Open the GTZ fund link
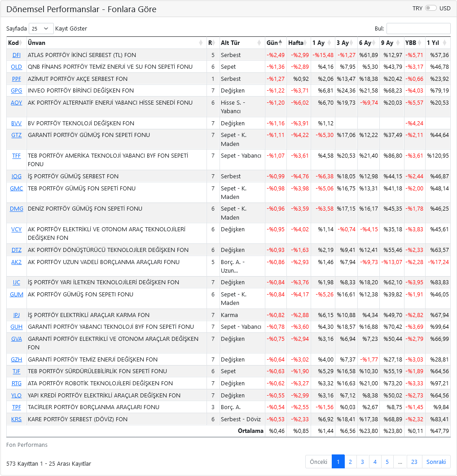 tap(17, 135)
